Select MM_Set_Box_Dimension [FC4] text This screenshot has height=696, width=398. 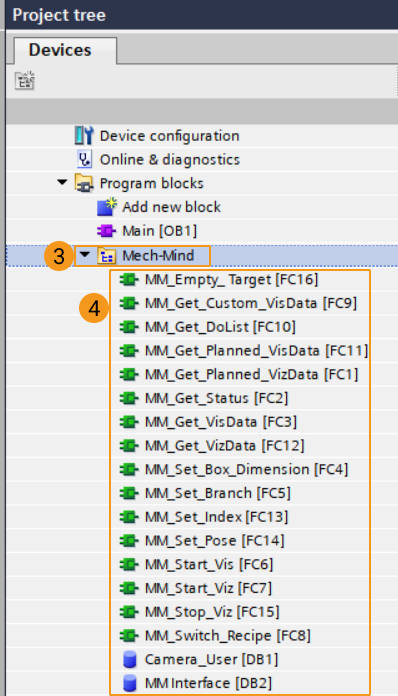247,469
